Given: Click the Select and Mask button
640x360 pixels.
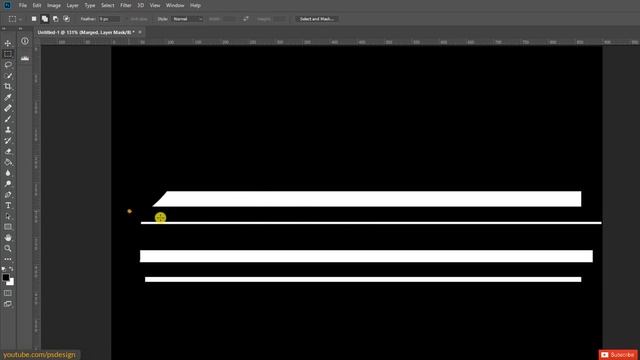Looking at the screenshot, I should click(317, 19).
